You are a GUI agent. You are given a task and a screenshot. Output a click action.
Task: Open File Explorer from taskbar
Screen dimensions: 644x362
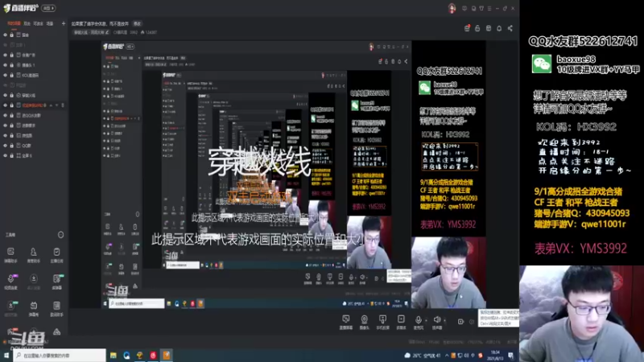[x=113, y=356]
